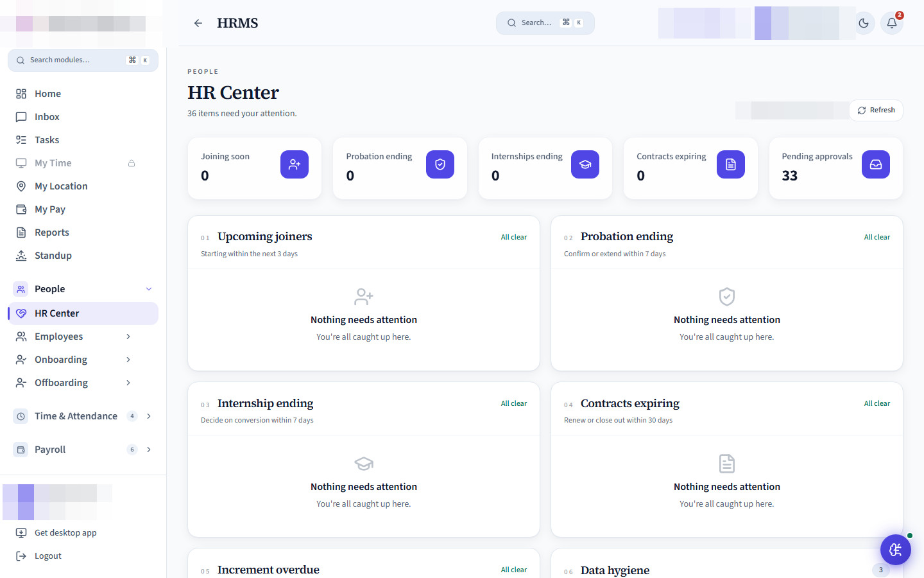Click All clear on Internship ending panel

pyautogui.click(x=514, y=403)
